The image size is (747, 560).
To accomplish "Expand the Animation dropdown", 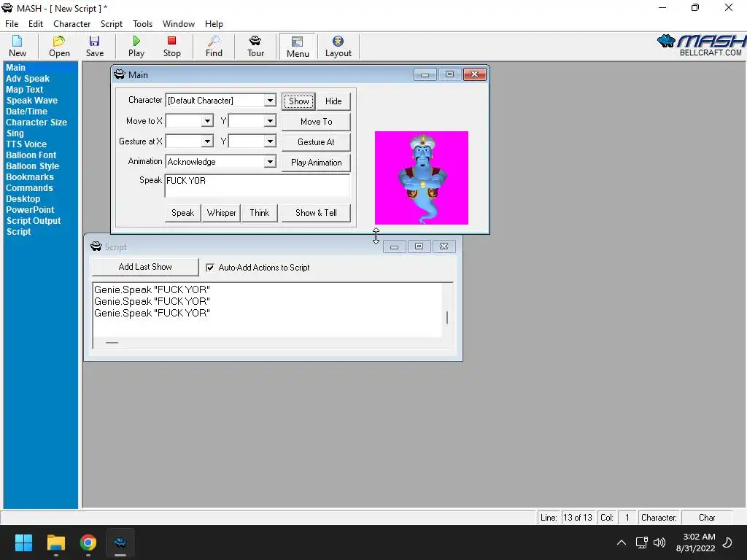I will [270, 162].
